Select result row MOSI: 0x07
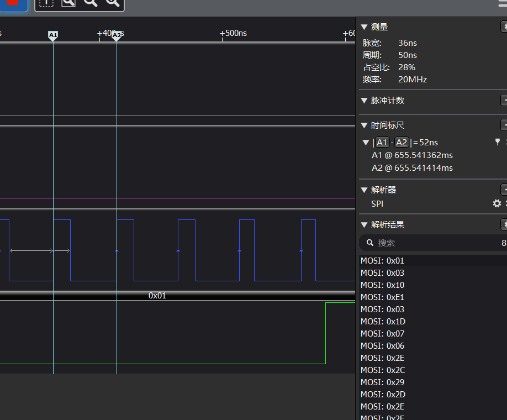 click(433, 334)
